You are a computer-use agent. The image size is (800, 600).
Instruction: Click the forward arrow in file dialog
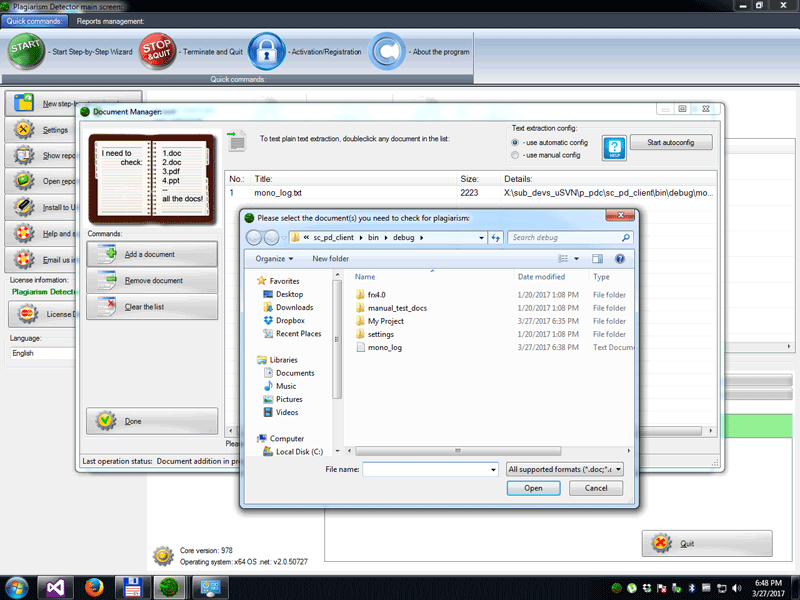(x=271, y=237)
